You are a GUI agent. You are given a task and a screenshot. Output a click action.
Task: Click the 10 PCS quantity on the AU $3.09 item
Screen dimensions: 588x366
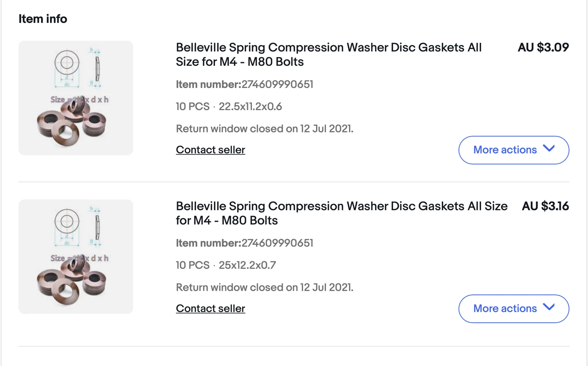coord(193,106)
